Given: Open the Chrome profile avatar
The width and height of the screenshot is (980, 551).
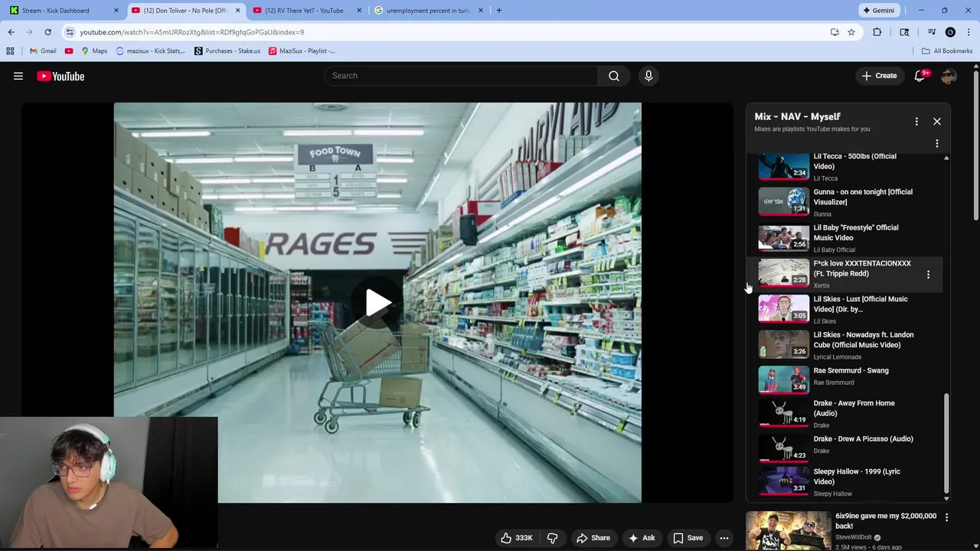Looking at the screenshot, I should [950, 32].
